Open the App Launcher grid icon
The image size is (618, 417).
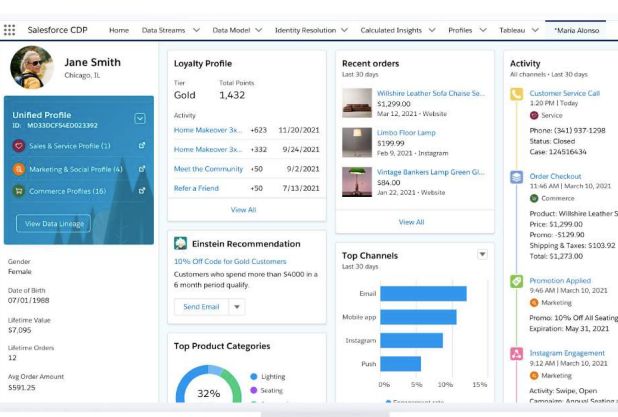point(9,30)
